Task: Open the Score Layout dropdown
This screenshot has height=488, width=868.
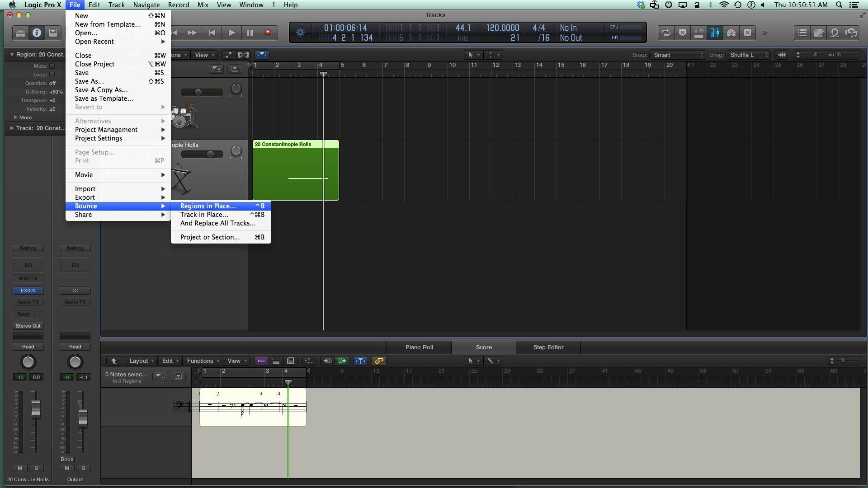Action: (142, 361)
